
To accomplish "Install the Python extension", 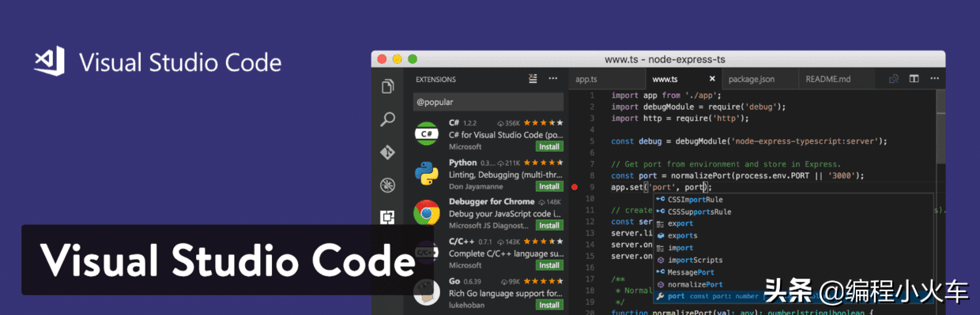I will click(x=549, y=186).
